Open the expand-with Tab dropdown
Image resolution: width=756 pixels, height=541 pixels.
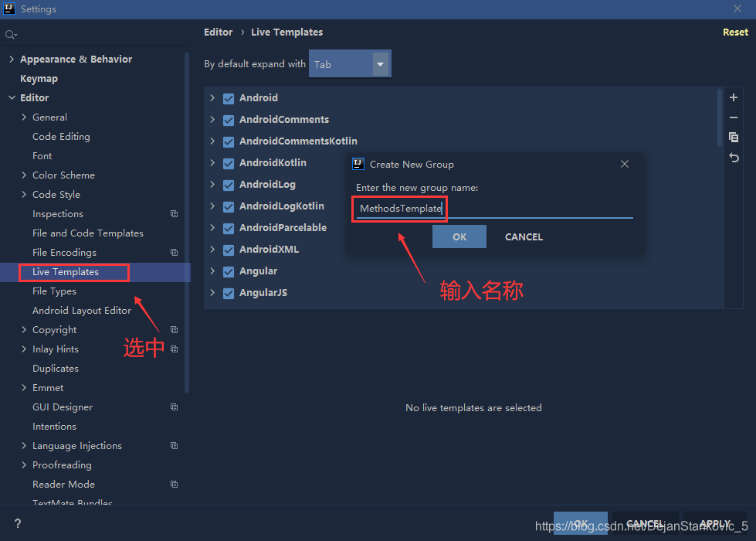click(350, 63)
